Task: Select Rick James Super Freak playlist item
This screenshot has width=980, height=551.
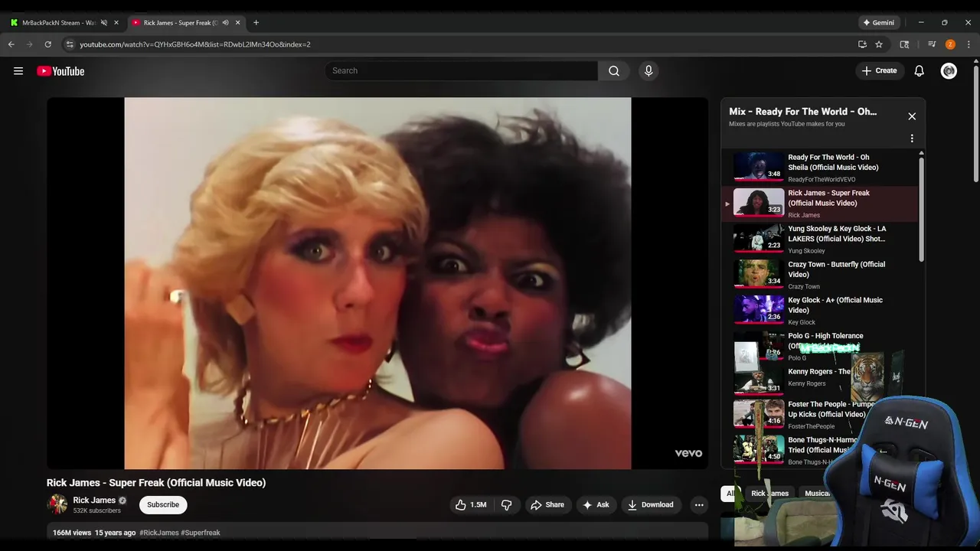Action: (819, 204)
